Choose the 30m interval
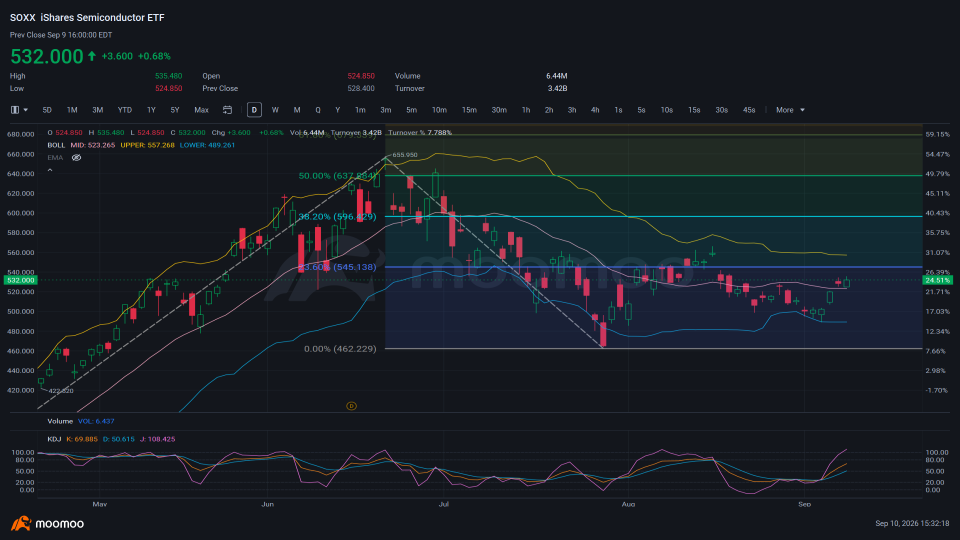The height and width of the screenshot is (540, 960). click(x=499, y=110)
